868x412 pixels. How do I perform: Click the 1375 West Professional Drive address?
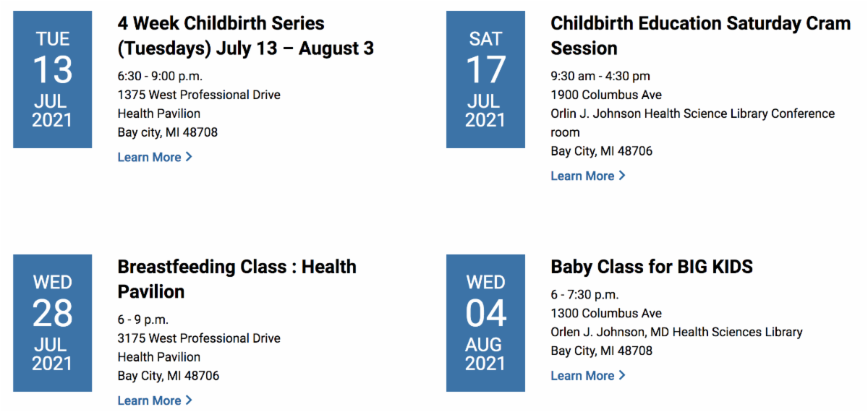199,95
